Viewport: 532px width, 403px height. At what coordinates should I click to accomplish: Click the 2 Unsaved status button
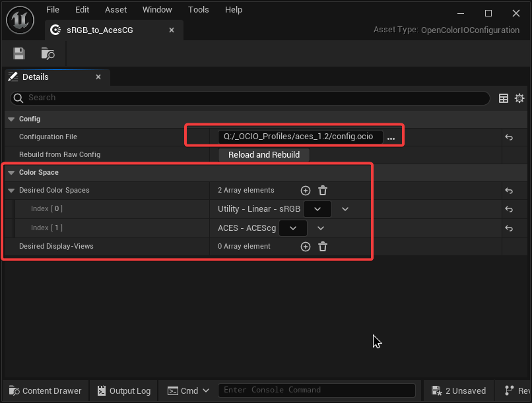click(458, 391)
